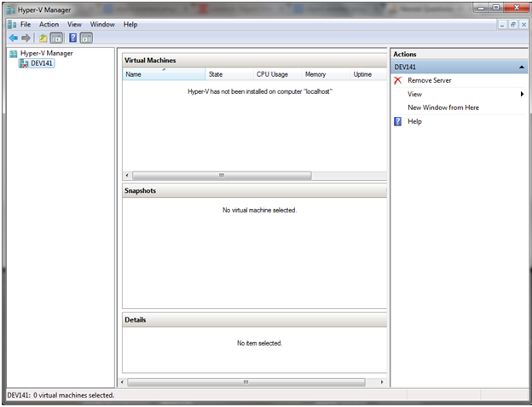Click 'No item selected.' text
Viewport: 532px width, 407px height.
point(259,343)
